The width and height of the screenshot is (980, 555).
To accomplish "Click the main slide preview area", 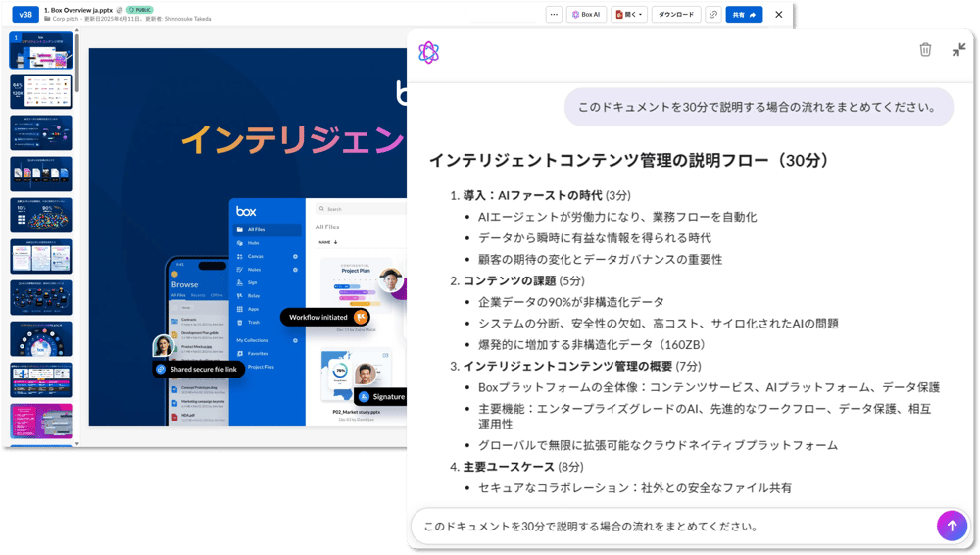I will 248,236.
